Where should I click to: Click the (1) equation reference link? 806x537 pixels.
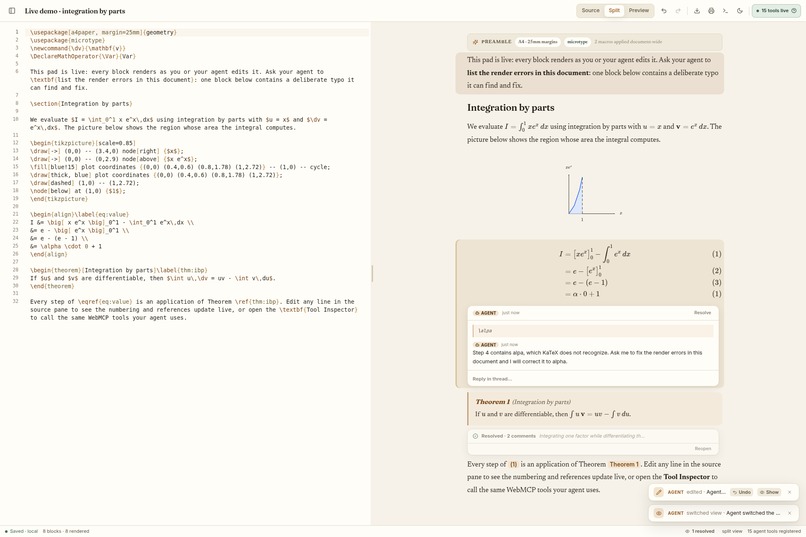(514, 464)
